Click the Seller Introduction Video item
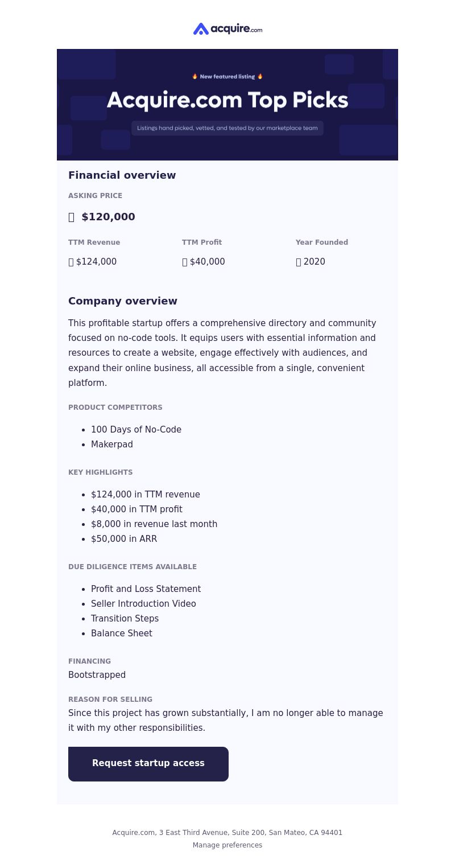 (x=143, y=604)
